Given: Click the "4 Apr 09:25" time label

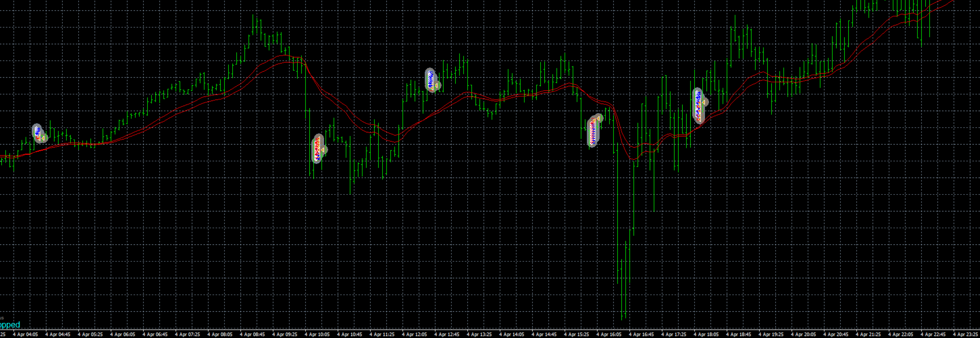Looking at the screenshot, I should pyautogui.click(x=285, y=335).
